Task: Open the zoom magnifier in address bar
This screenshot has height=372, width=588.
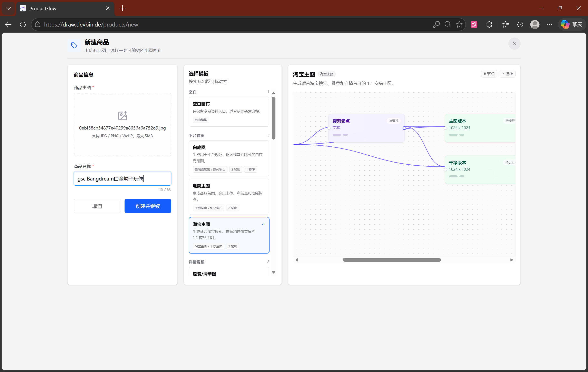Action: [448, 24]
